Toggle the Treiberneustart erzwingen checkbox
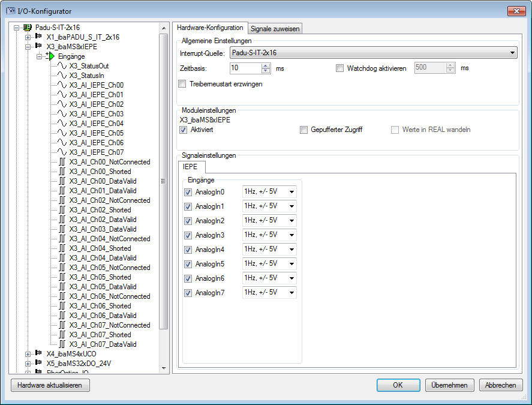Viewport: 532px width, 405px height. pos(182,84)
